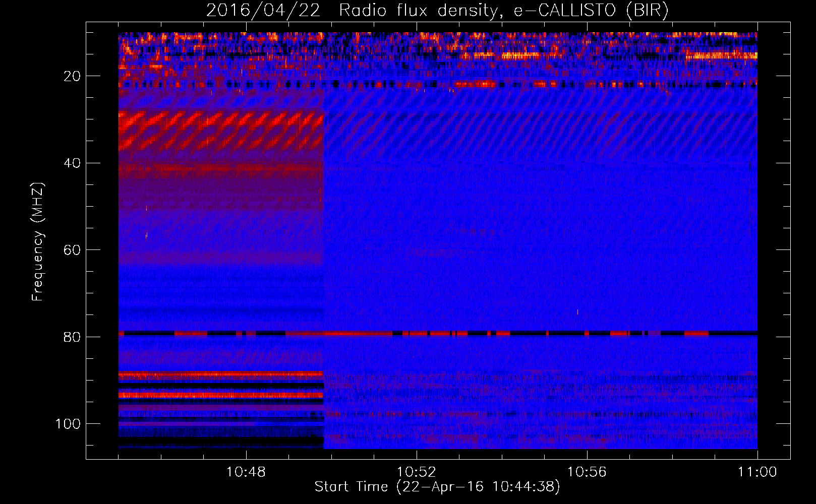816x504 pixels.
Task: Click the '80' frequency tick label
Action: pos(73,337)
